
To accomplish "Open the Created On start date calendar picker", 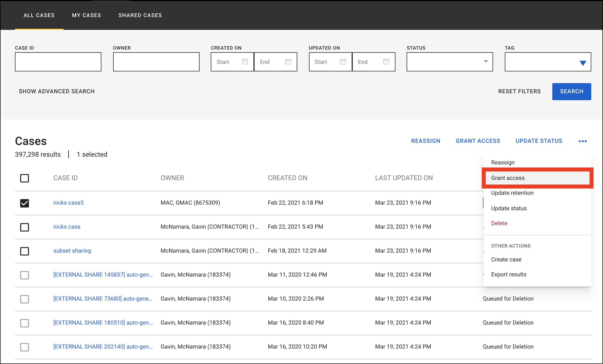I will pyautogui.click(x=245, y=62).
